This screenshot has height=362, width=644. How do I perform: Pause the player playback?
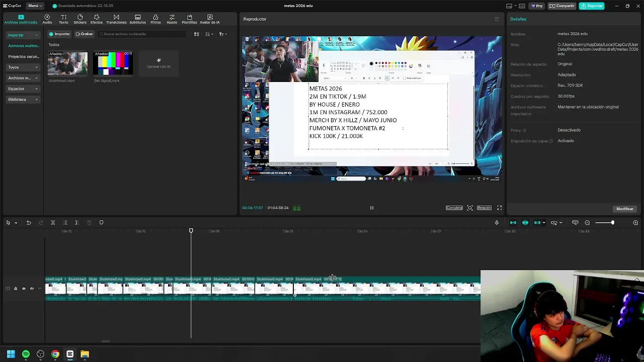pos(372,208)
